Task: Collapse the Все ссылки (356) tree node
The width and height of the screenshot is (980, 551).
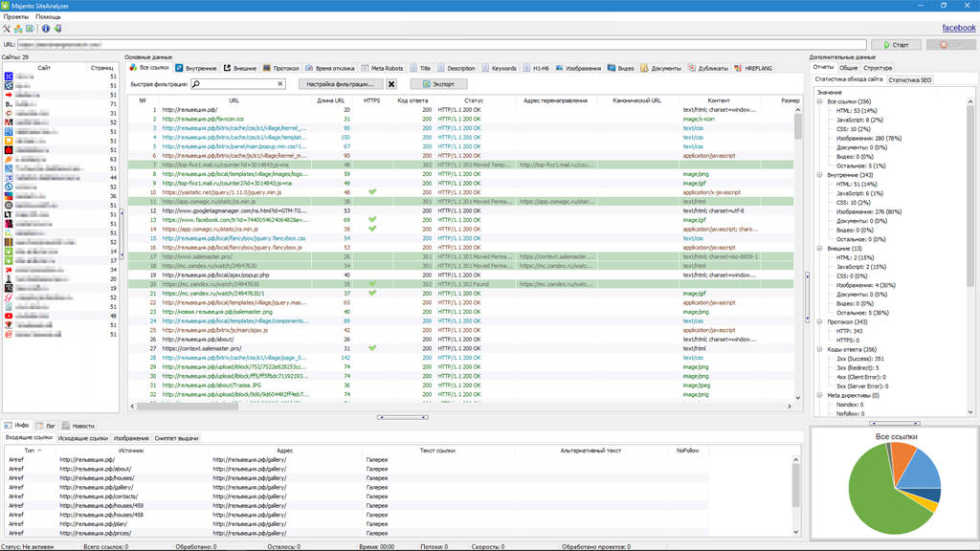Action: (x=819, y=103)
